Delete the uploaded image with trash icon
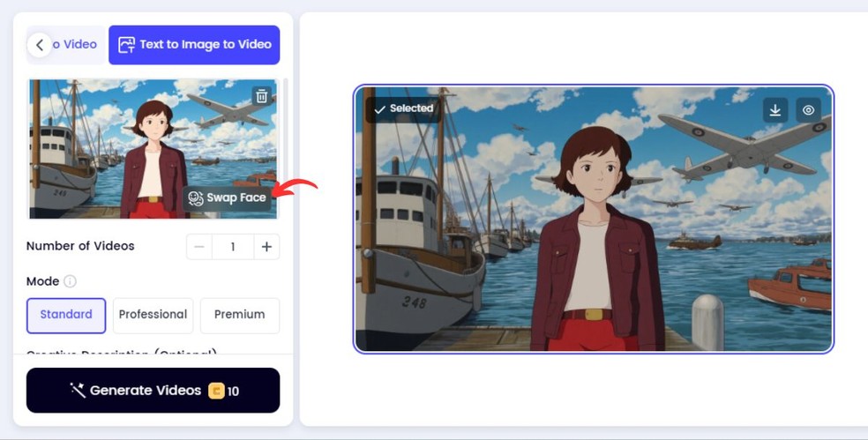 261,96
